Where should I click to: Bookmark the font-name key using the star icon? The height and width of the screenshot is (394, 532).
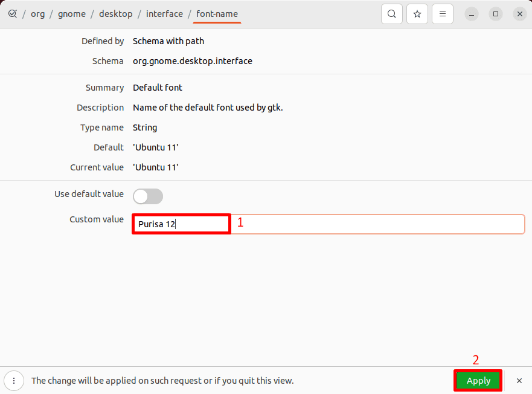coord(417,13)
